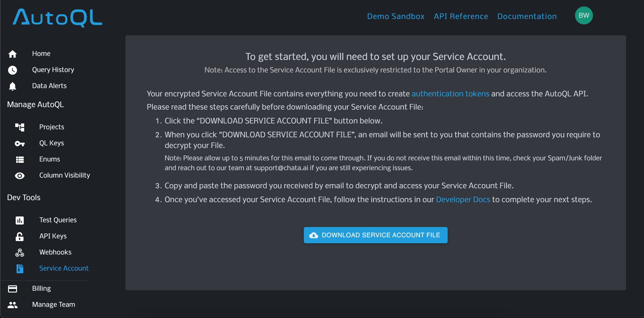The height and width of the screenshot is (318, 644).
Task: Click the Column Visibility eye icon
Action: tap(20, 176)
